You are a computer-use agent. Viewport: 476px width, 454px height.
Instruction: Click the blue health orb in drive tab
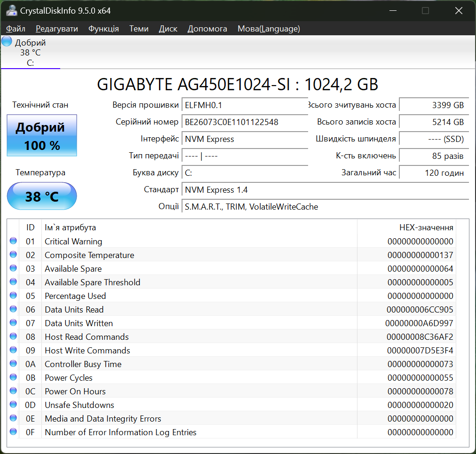[x=7, y=41]
